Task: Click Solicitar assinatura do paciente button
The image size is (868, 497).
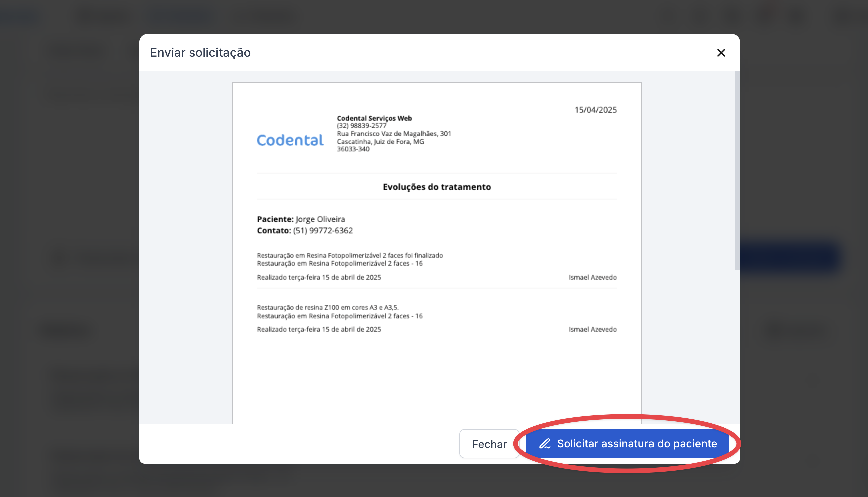Action: coord(636,443)
